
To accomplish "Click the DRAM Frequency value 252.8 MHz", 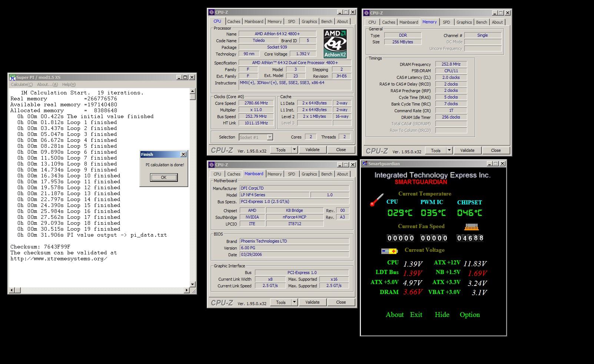I will coord(451,64).
